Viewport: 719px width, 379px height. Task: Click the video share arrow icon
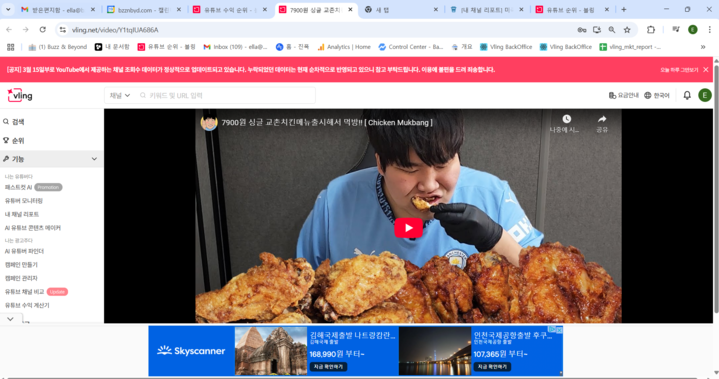[x=602, y=119]
